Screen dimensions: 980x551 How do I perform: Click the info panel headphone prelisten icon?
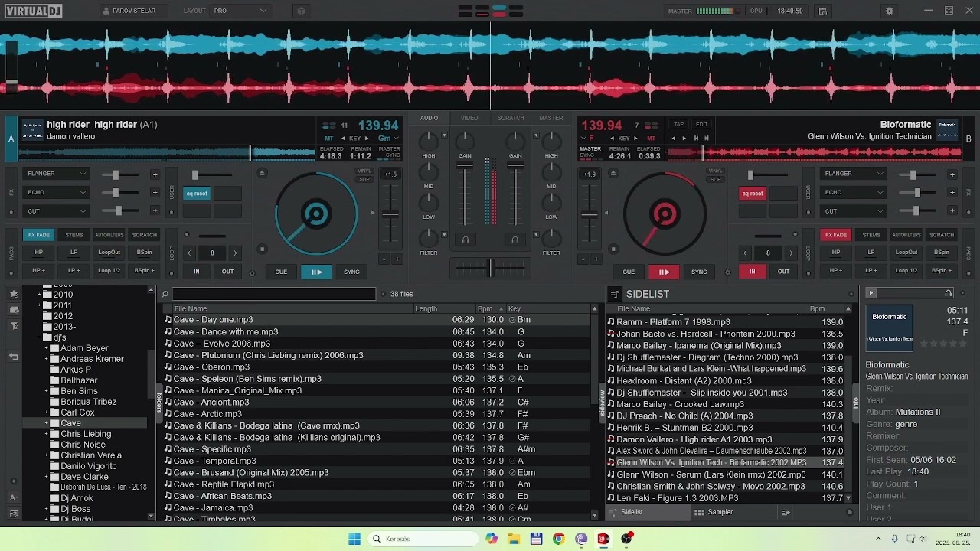[x=949, y=293]
